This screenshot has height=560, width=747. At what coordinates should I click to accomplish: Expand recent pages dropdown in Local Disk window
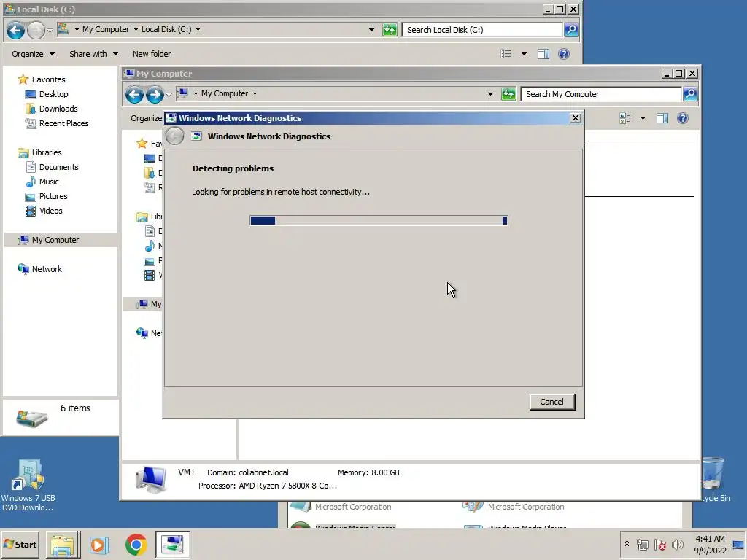[50, 30]
